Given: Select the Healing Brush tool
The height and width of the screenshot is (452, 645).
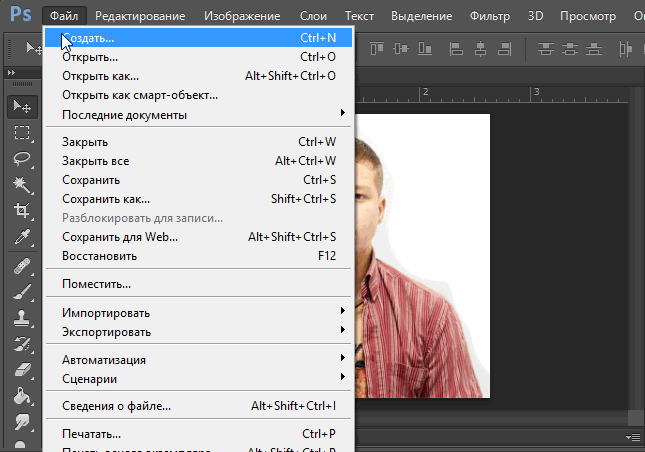Looking at the screenshot, I should tap(21, 266).
